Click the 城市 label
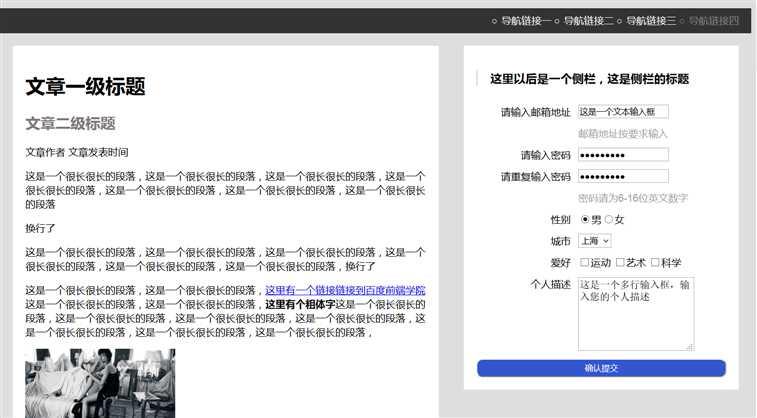 tap(561, 241)
